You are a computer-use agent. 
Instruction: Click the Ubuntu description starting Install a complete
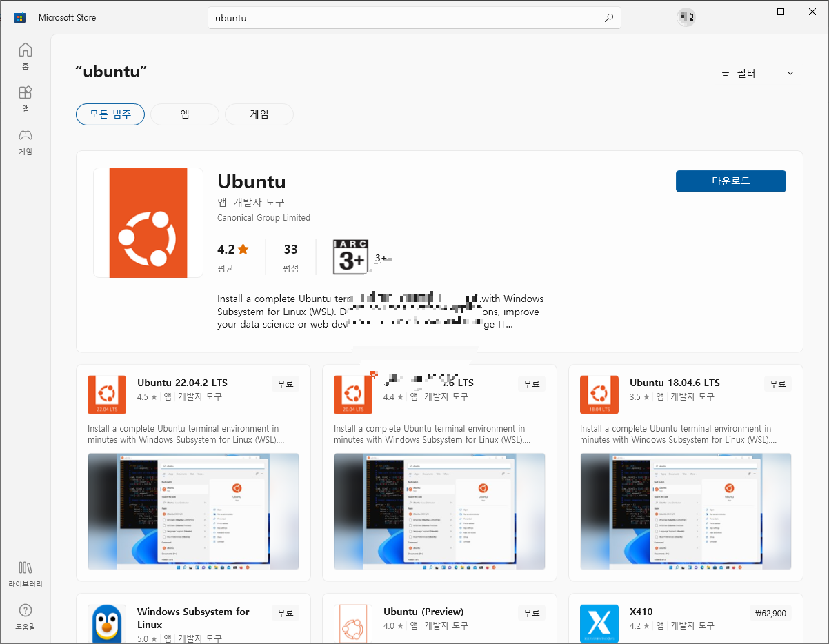[x=380, y=312]
